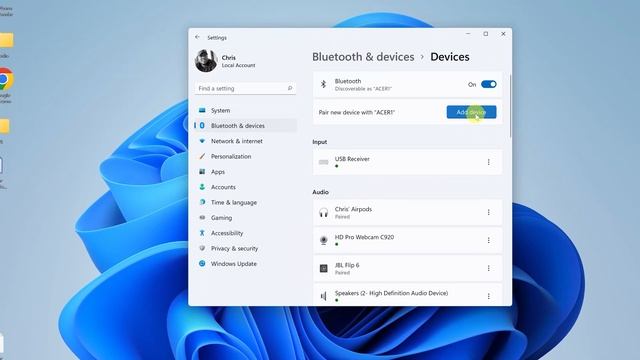640x360 pixels.
Task: Click Bluetooth & devices breadcrumb link
Action: tap(363, 57)
